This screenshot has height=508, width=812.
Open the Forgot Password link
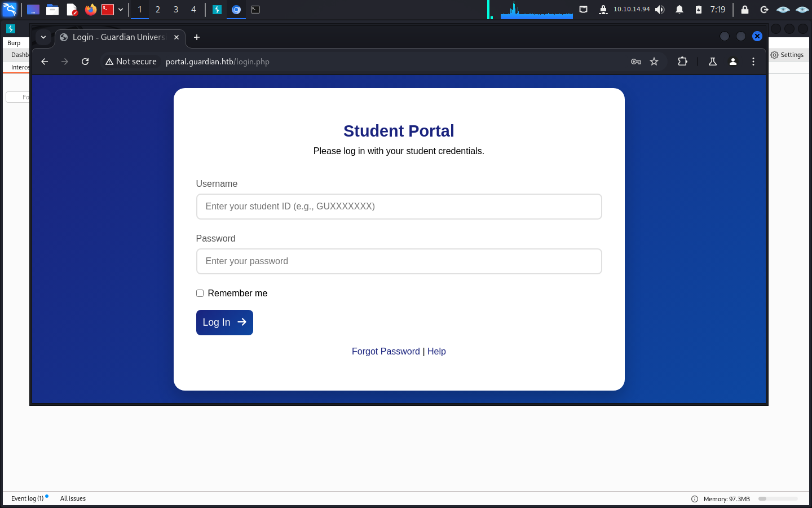[x=386, y=351]
